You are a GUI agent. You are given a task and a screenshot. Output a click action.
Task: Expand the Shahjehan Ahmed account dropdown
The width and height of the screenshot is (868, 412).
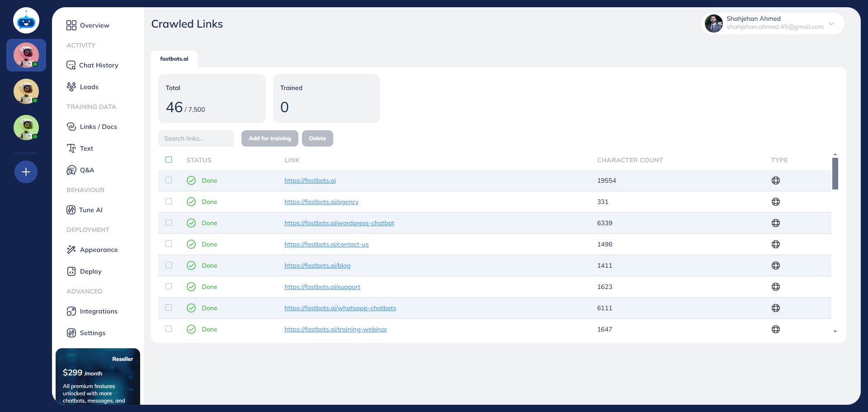coord(831,24)
